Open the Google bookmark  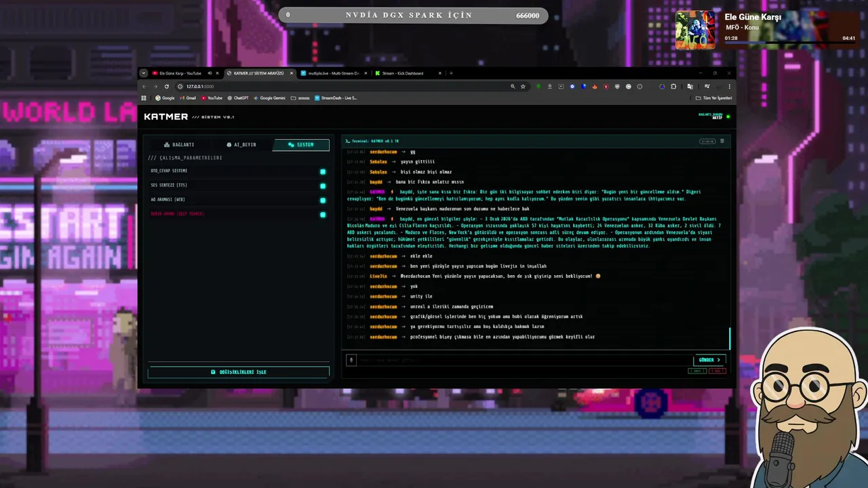click(x=165, y=98)
